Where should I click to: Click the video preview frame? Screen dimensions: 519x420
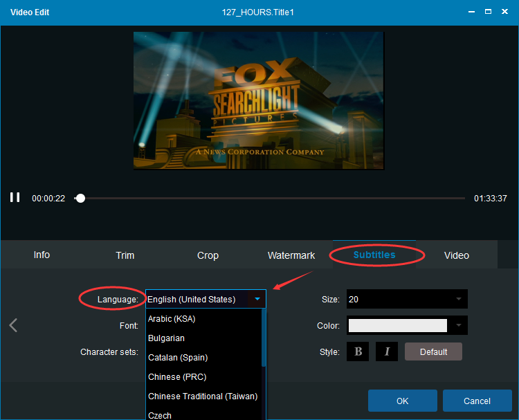(259, 100)
